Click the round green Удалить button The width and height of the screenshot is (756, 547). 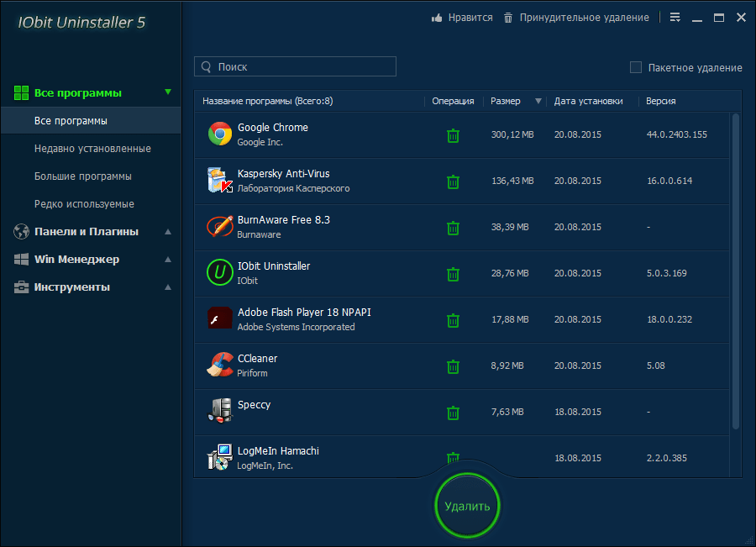[467, 506]
